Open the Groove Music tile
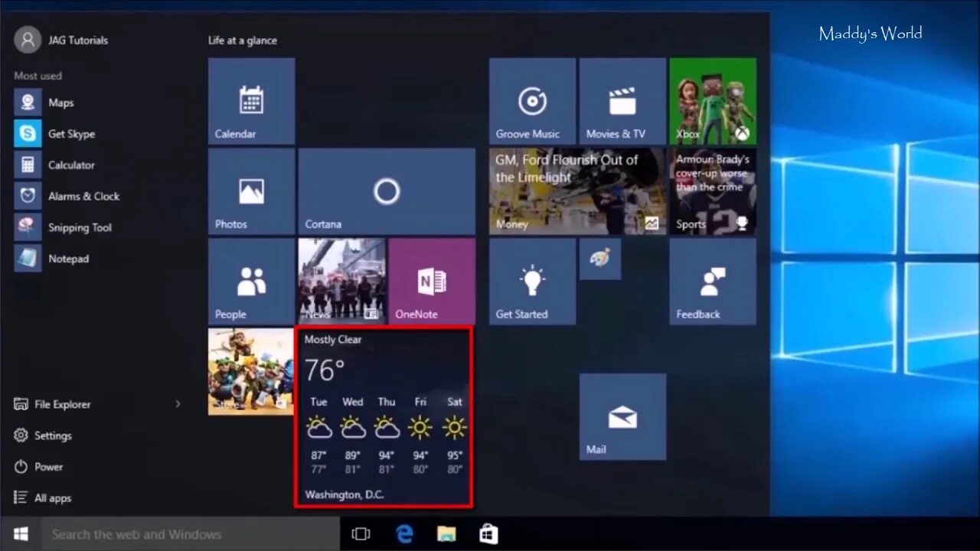The height and width of the screenshot is (551, 980). (x=532, y=101)
